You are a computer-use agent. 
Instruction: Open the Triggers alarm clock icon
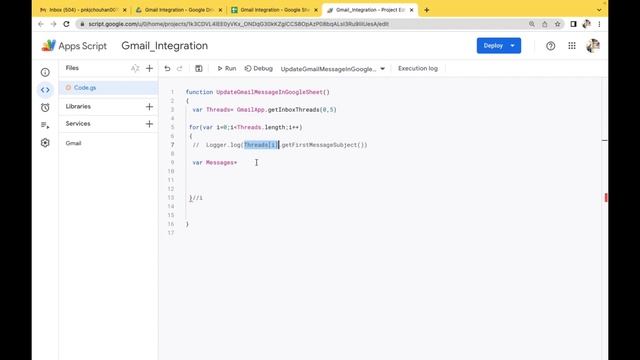click(x=45, y=107)
